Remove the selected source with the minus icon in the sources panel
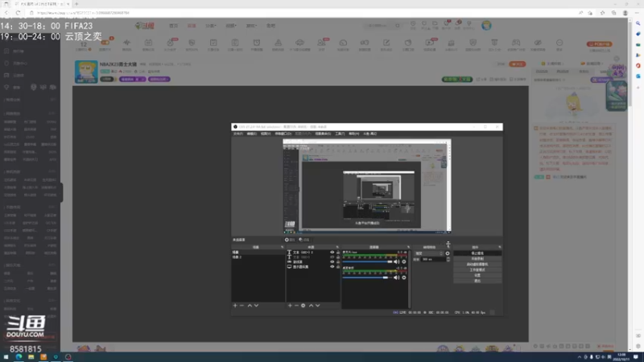Viewport: 644px width, 362px height. coord(296,306)
